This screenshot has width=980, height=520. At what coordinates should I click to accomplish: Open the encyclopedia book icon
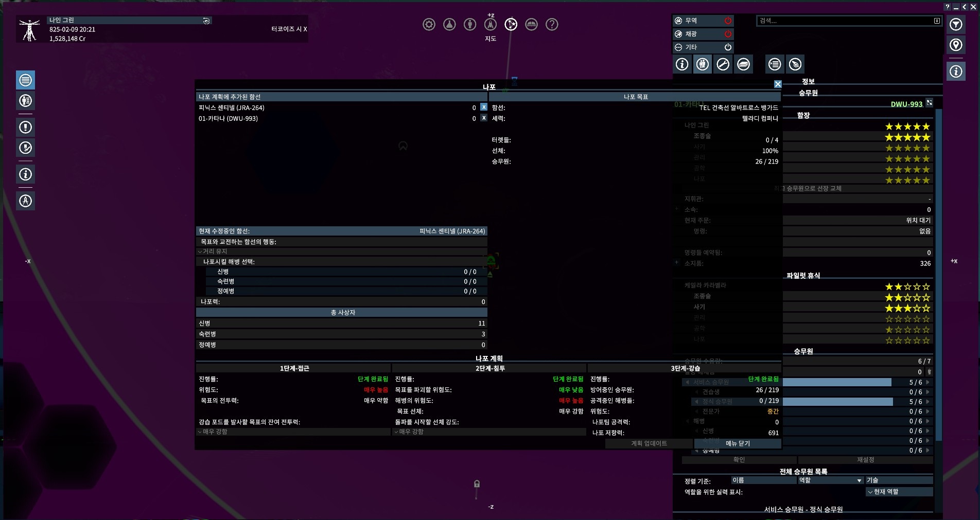tap(531, 24)
